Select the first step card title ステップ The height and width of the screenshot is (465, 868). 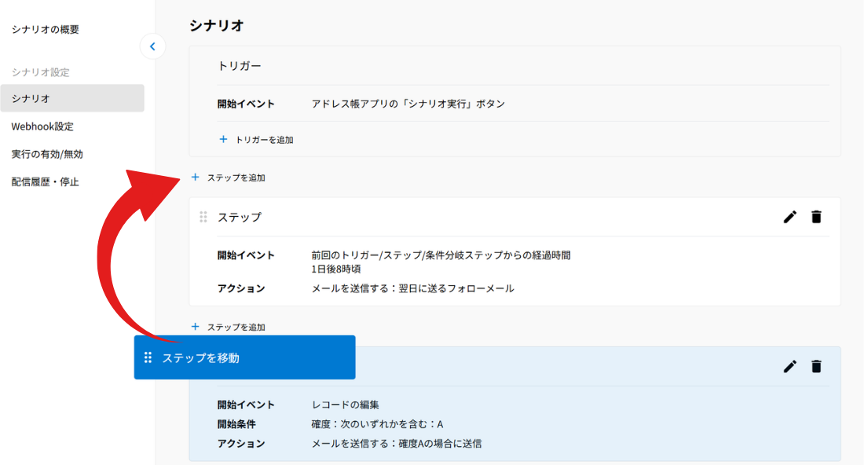pyautogui.click(x=239, y=217)
